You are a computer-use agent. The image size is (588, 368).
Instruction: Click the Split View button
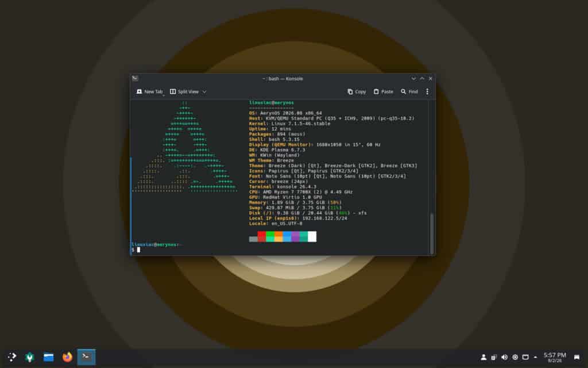click(x=184, y=91)
